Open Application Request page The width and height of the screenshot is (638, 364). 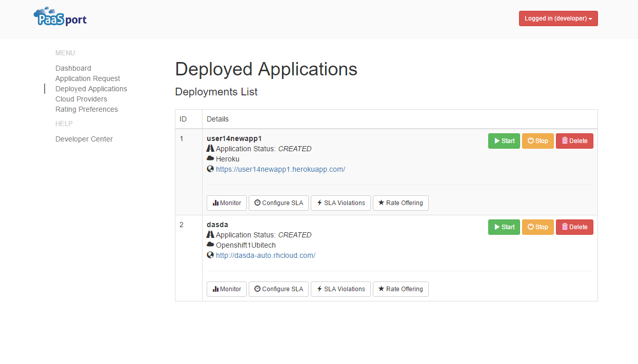pos(88,78)
